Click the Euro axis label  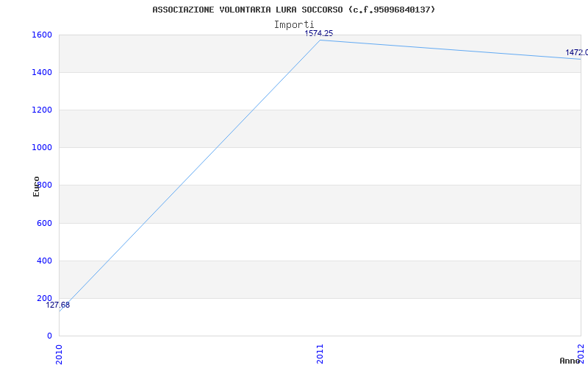[36, 186]
